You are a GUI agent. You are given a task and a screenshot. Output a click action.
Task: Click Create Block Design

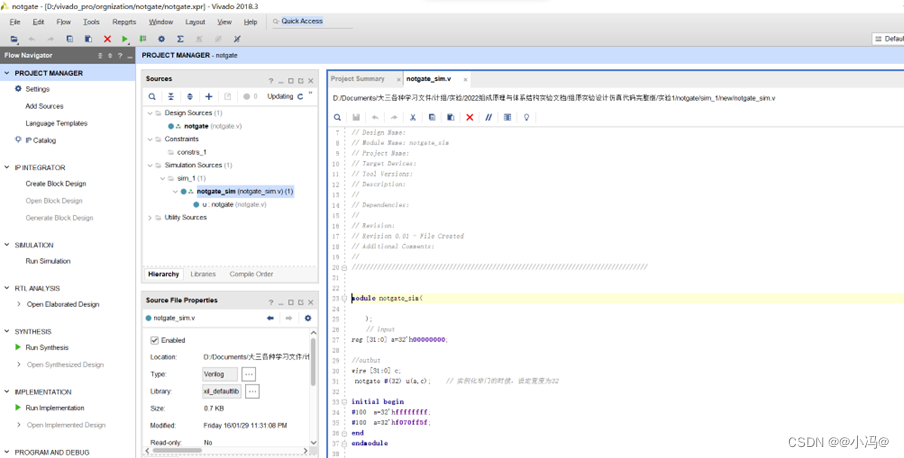[x=55, y=183]
